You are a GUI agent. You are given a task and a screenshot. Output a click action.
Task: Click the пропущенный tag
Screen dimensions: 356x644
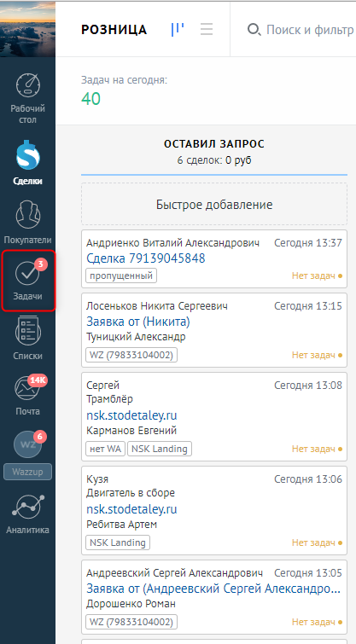click(x=121, y=276)
